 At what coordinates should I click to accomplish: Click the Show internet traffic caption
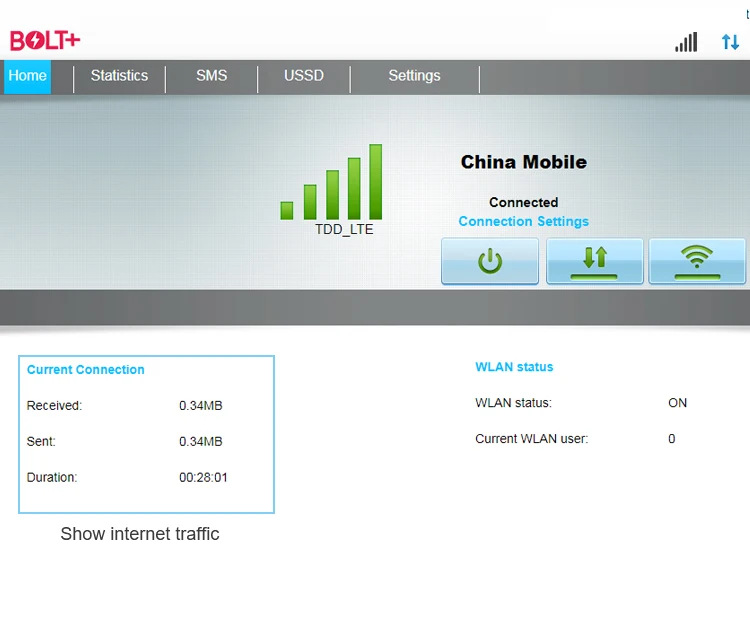(140, 534)
